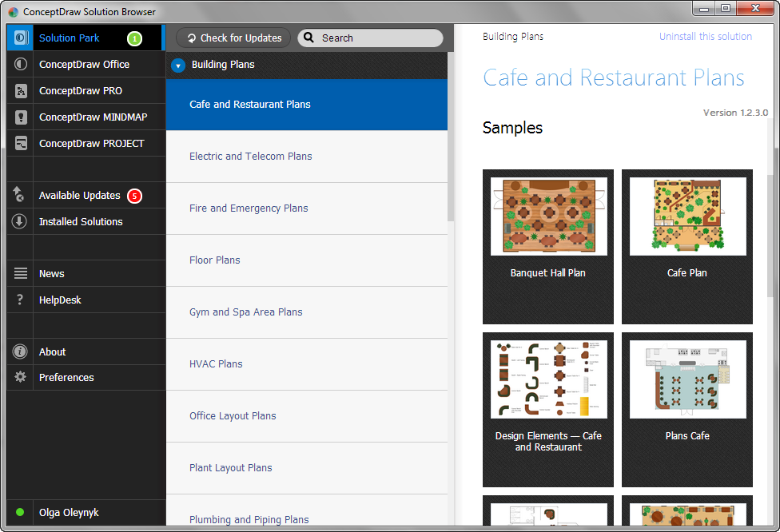The height and width of the screenshot is (532, 780).
Task: Click the Solution Park icon in sidebar
Action: pyautogui.click(x=21, y=38)
